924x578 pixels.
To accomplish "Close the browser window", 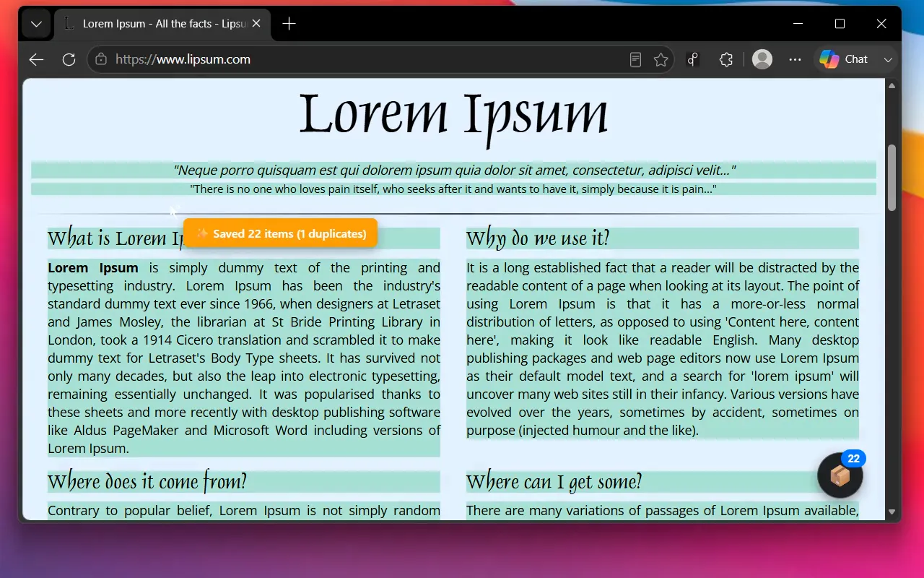I will point(881,24).
